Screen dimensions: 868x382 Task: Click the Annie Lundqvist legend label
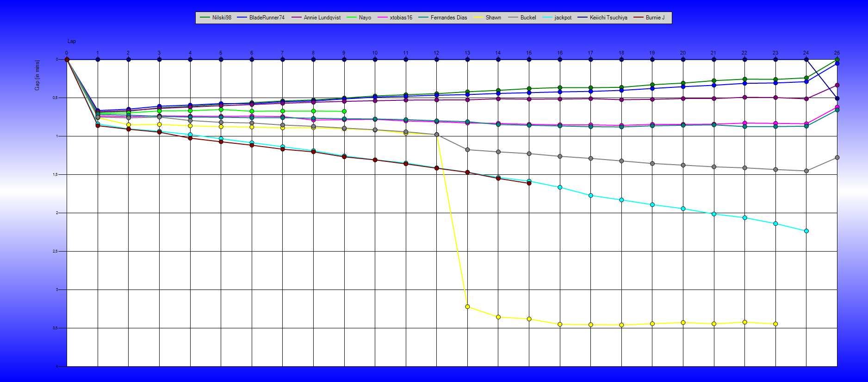pos(322,18)
